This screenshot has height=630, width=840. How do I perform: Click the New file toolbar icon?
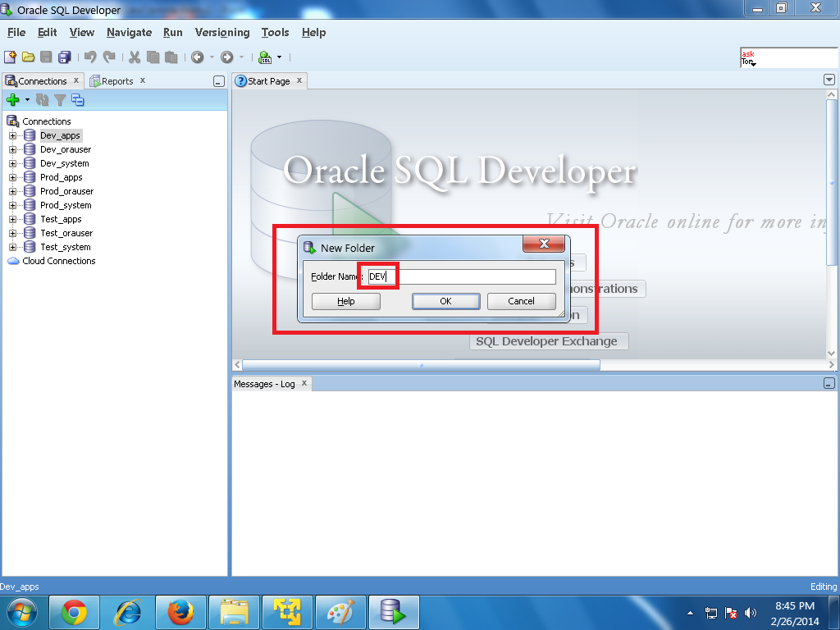click(10, 57)
